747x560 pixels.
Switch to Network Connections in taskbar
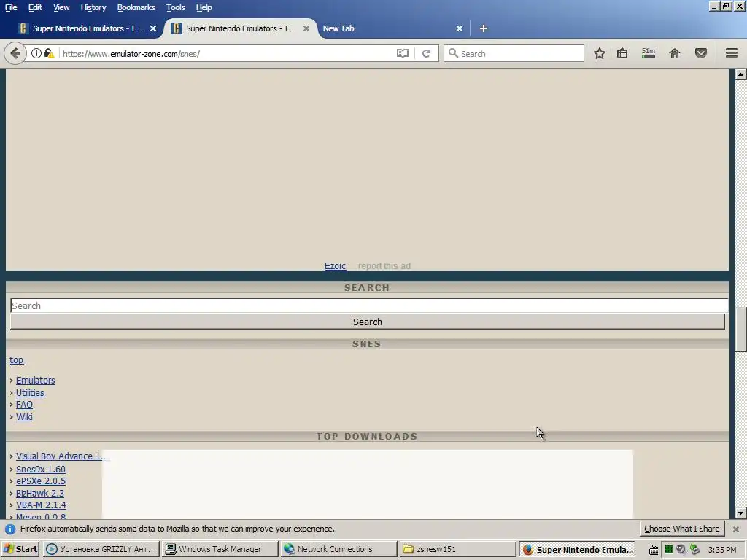tap(338, 549)
